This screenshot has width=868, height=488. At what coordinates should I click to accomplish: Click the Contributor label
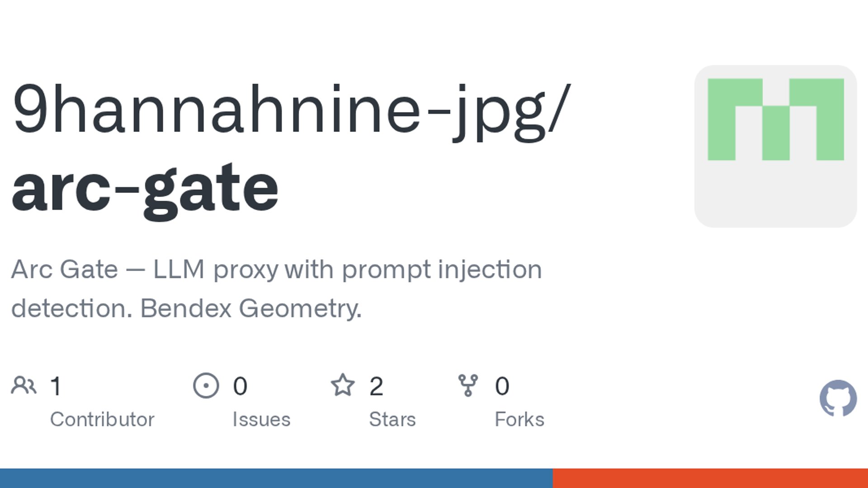point(102,419)
